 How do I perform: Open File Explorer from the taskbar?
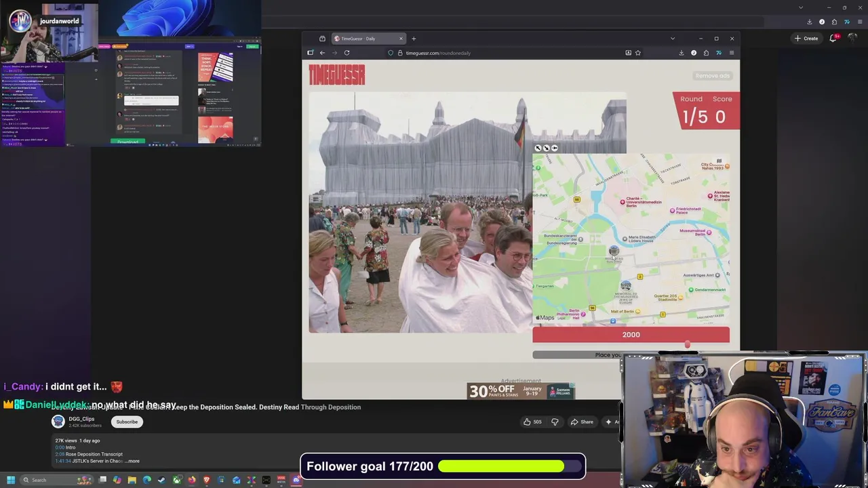click(132, 480)
